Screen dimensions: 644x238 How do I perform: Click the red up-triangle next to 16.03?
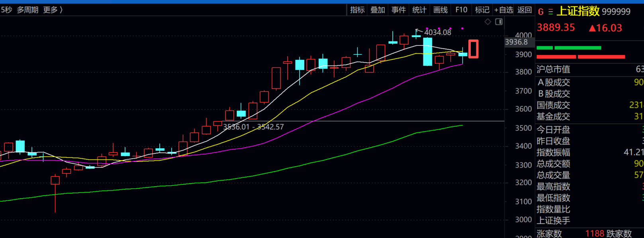(x=592, y=28)
